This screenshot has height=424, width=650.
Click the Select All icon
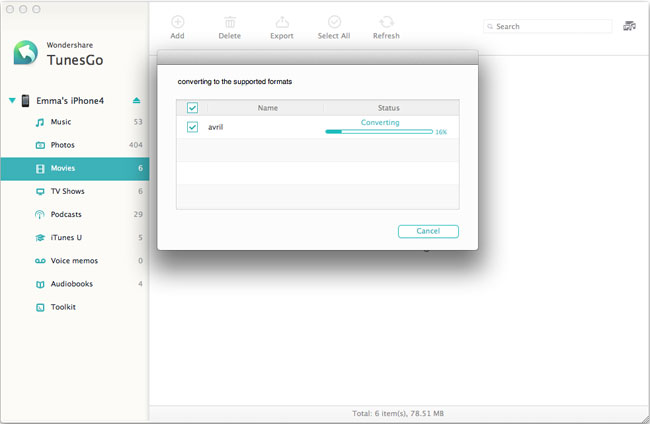coord(334,22)
